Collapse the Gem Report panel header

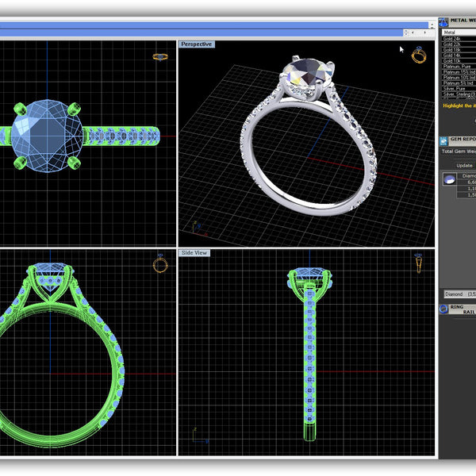tap(462, 139)
